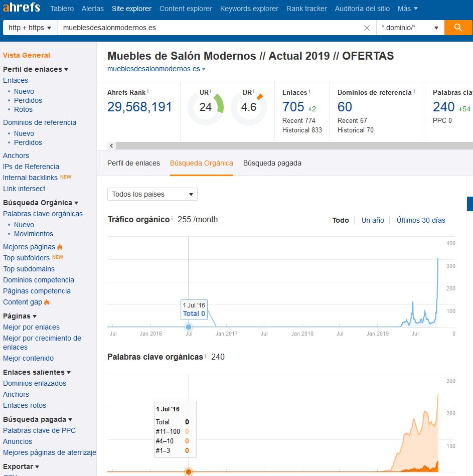473x476 pixels.
Task: Click the info icon beside Enlaces
Action: pyautogui.click(x=309, y=91)
